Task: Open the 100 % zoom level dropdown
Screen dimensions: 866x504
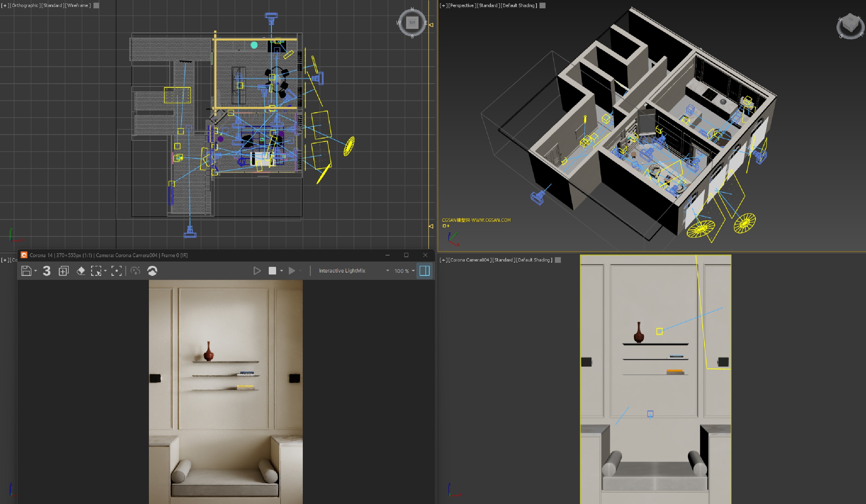Action: tap(405, 271)
